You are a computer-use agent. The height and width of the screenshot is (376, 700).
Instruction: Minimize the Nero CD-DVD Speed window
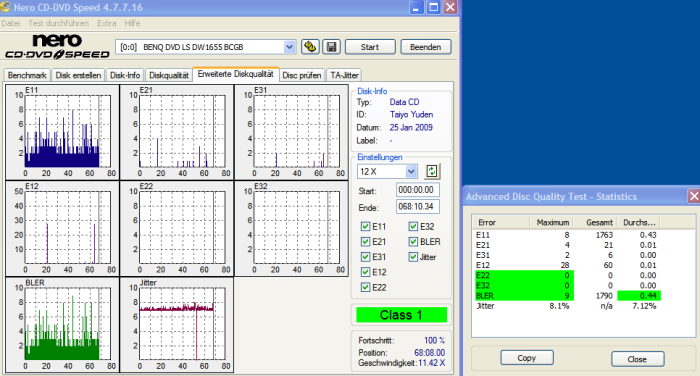coord(417,7)
